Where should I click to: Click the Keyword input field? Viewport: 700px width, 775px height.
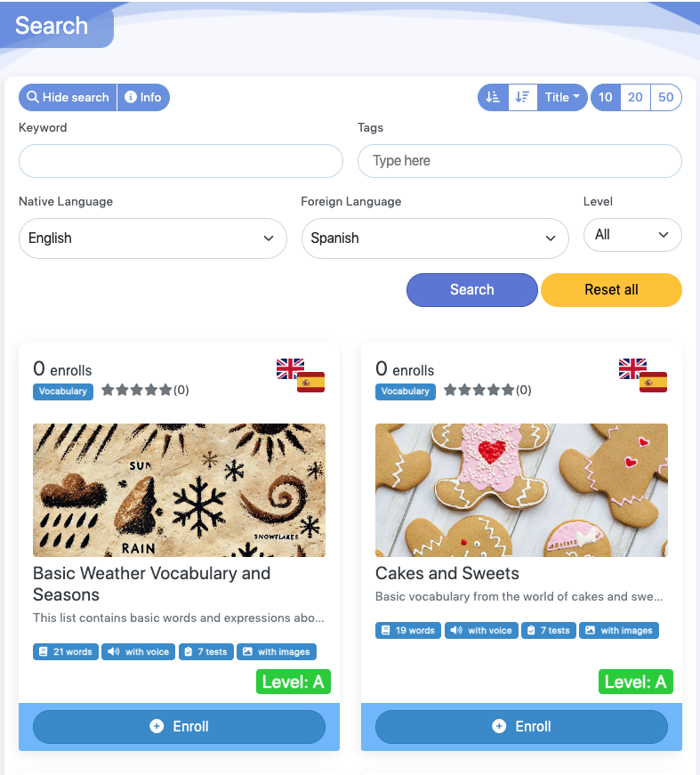tap(181, 161)
